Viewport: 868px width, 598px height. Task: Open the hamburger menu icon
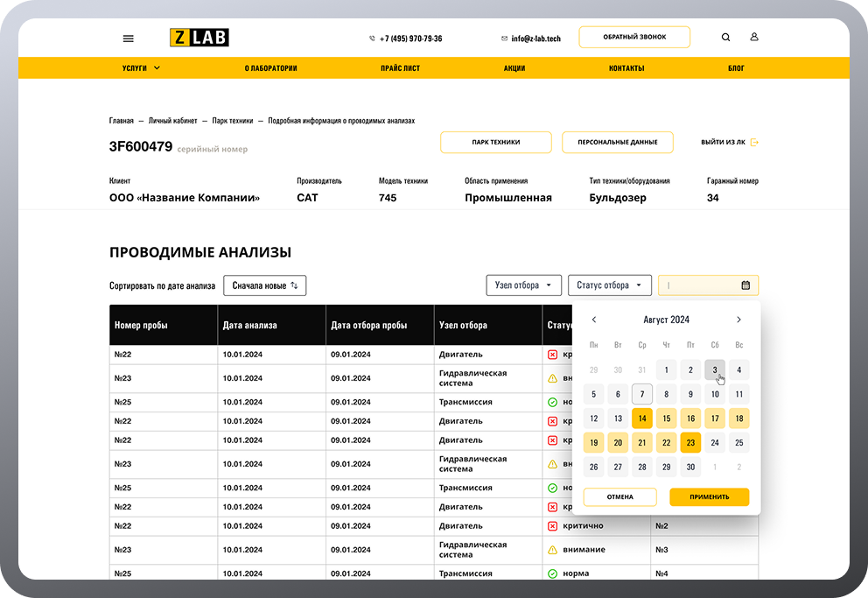pos(129,39)
